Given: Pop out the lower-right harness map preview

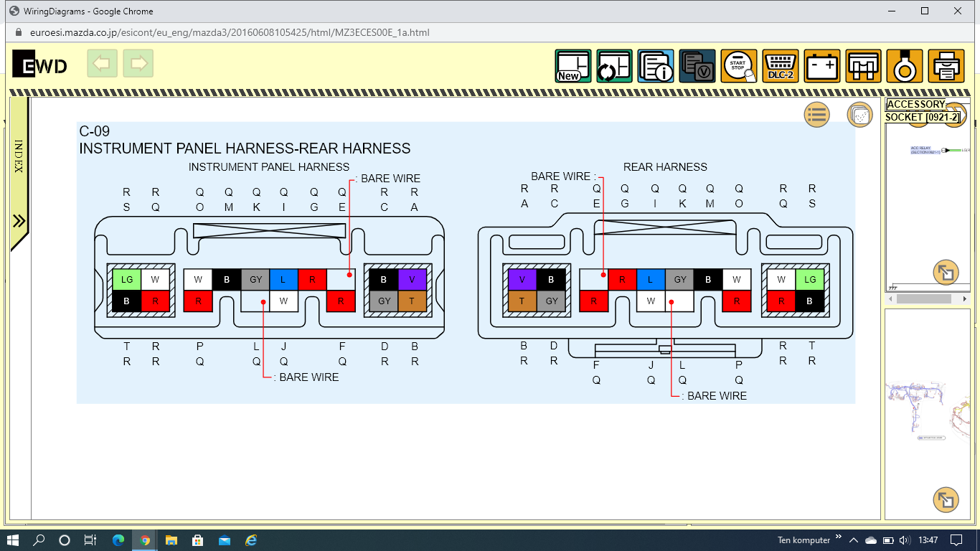Looking at the screenshot, I should 946,499.
